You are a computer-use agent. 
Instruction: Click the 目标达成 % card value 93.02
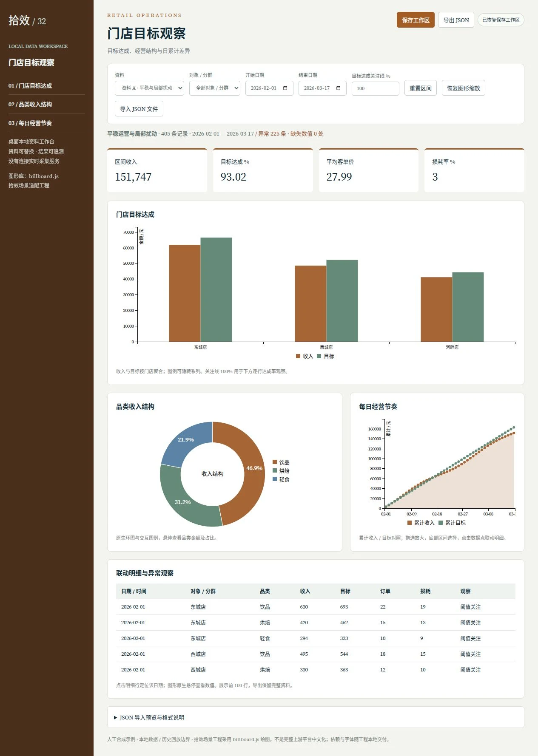233,177
